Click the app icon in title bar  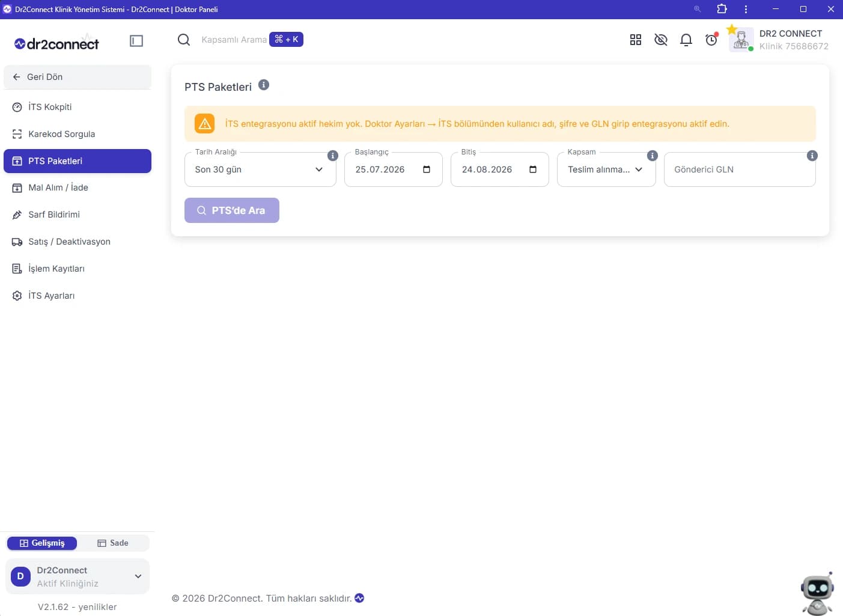click(7, 9)
